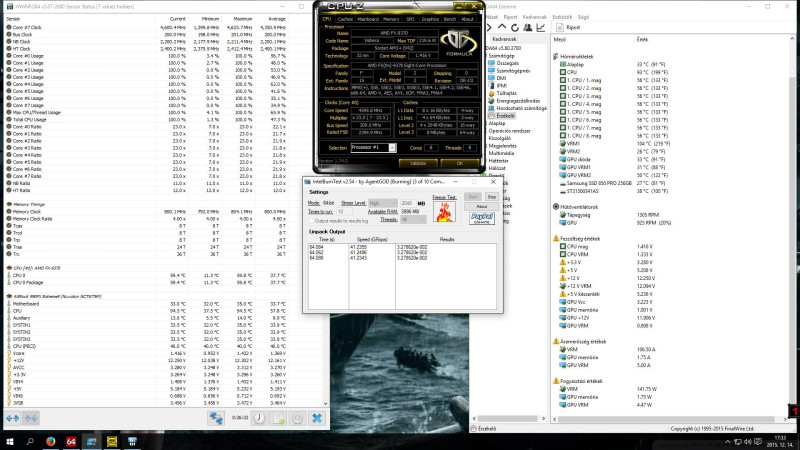
Task: Click the OK button in CPU-Z
Action: (x=460, y=163)
